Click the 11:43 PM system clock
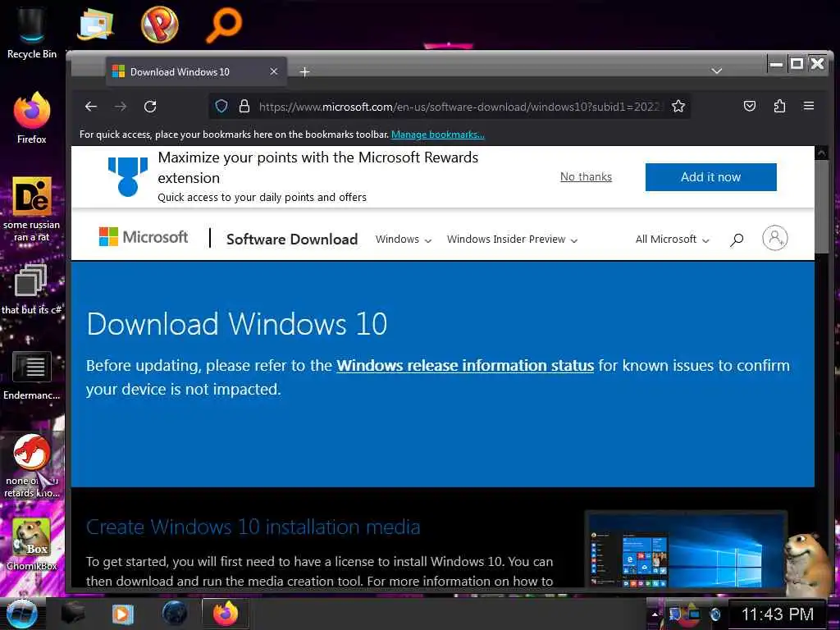The image size is (840, 630). click(x=778, y=614)
